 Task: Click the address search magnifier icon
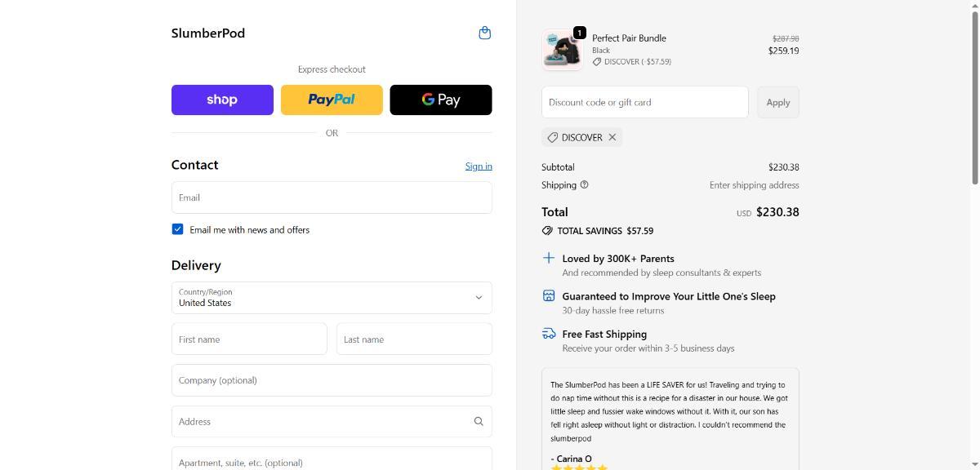[x=479, y=421]
